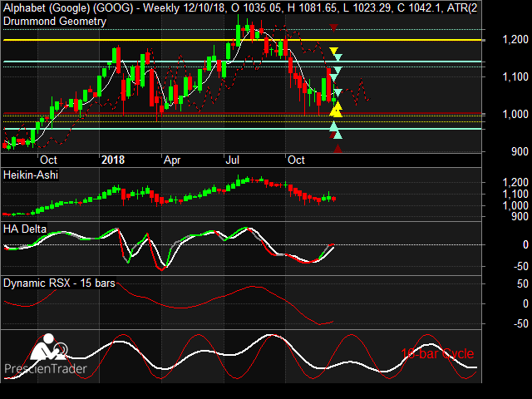Click the dark red up-pointing triangle near 900
This screenshot has width=532, height=399.
[338, 149]
